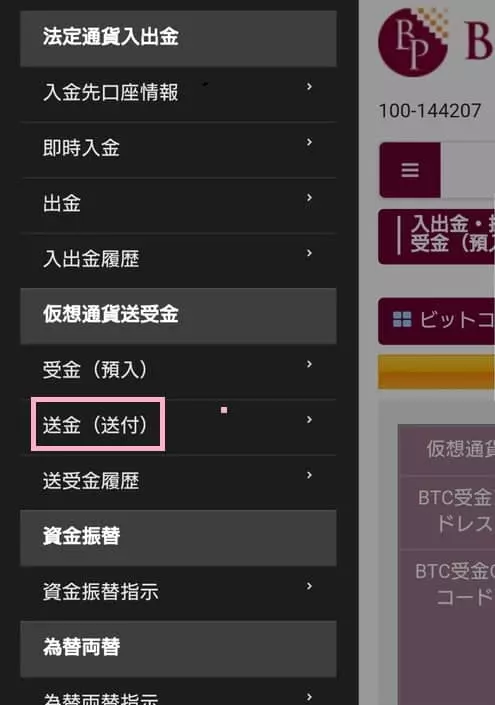Click chevron arrow next to 入出金履歴
This screenshot has width=495, height=705.
pyautogui.click(x=309, y=253)
